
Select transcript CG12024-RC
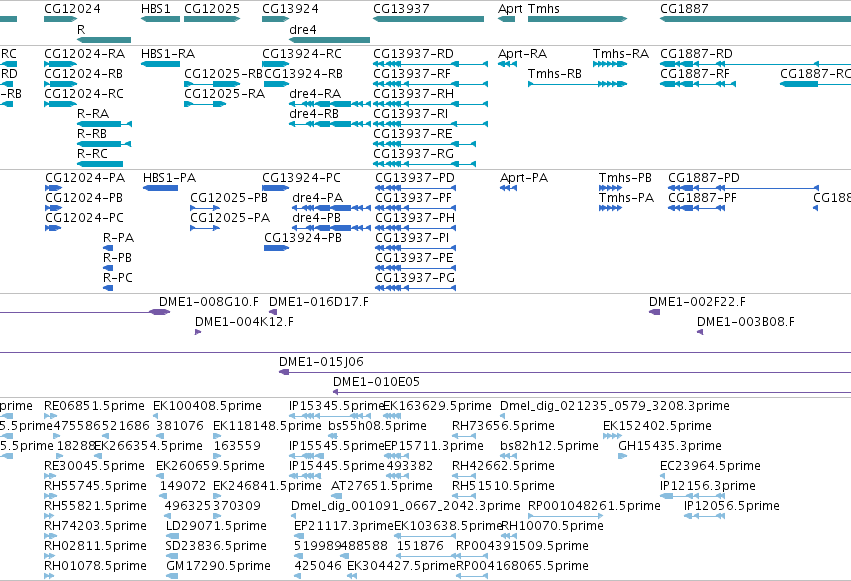[x=84, y=94]
